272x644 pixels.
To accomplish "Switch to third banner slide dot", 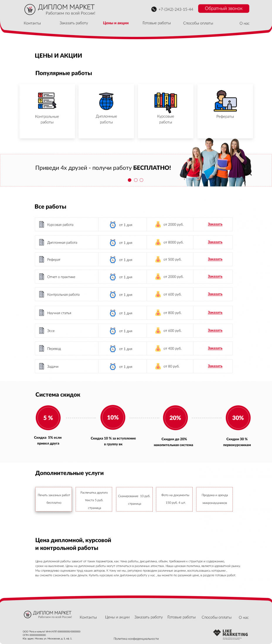I will (142, 180).
